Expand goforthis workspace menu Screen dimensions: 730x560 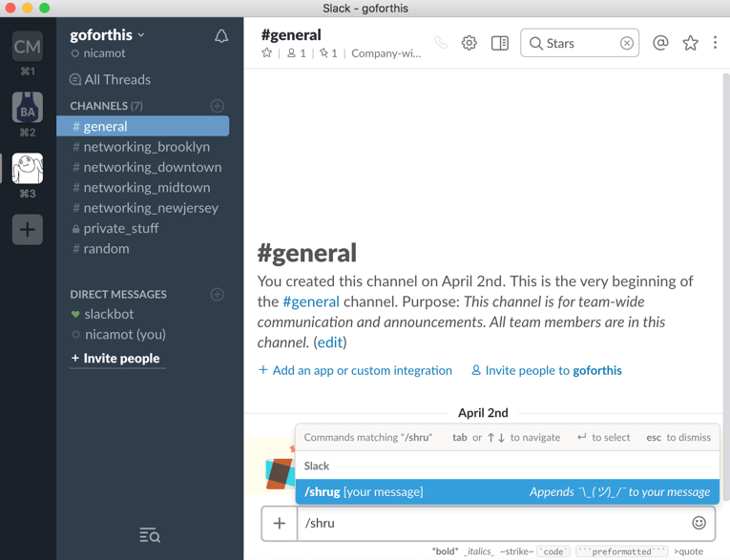pos(107,35)
